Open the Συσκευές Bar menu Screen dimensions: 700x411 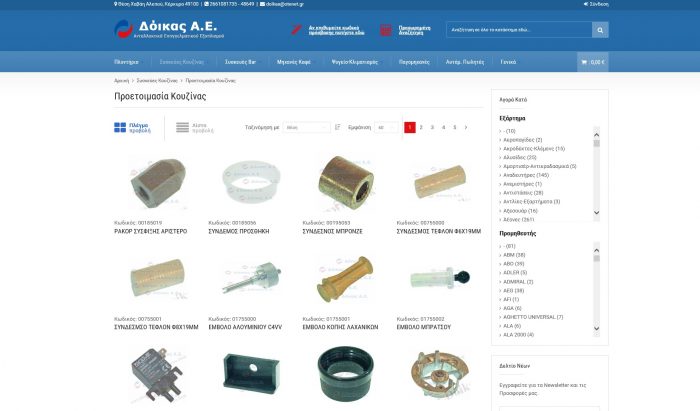[240, 62]
